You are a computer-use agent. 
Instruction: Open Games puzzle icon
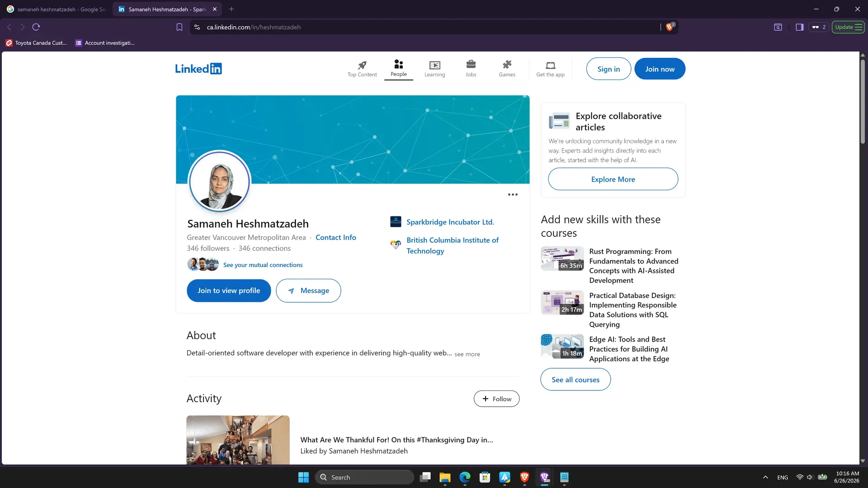(x=507, y=65)
